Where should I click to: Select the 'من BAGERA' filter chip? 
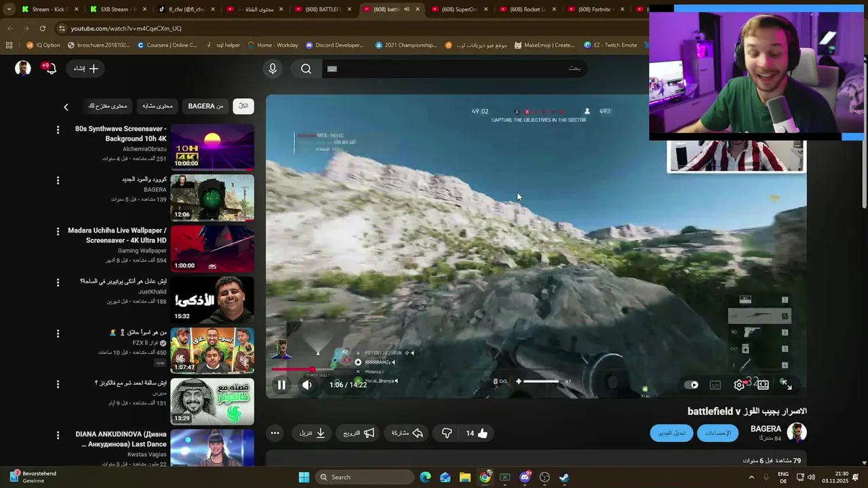(x=205, y=106)
